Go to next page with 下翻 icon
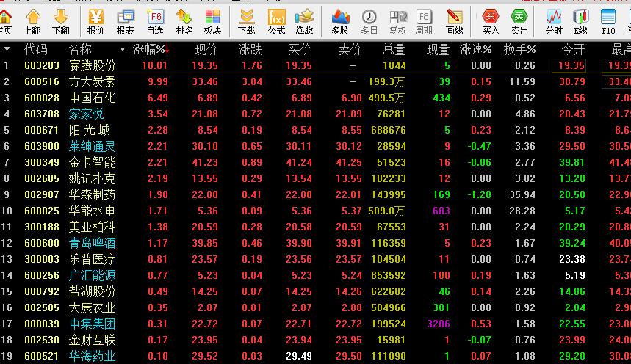631x364 pixels. coord(61,21)
